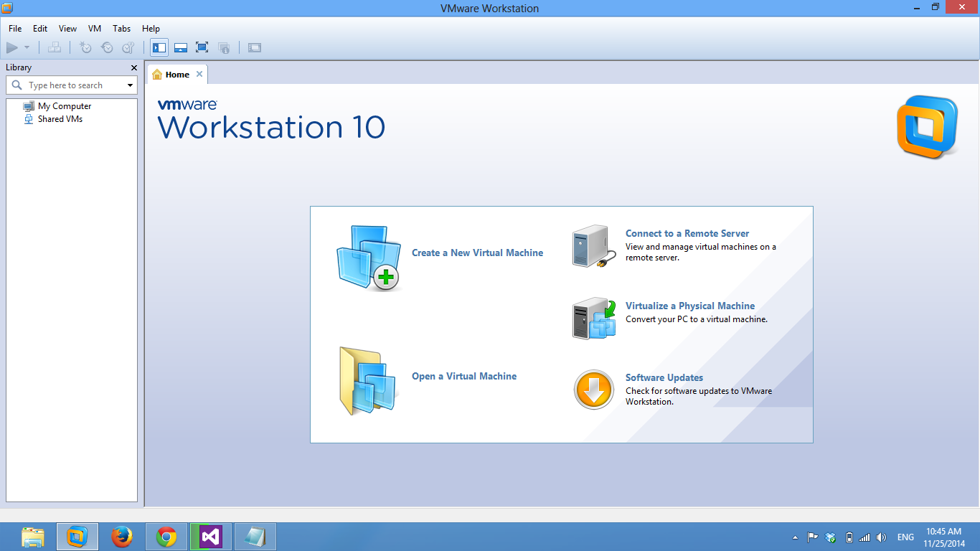This screenshot has height=551, width=980.
Task: Click the Software Updates download icon
Action: tap(593, 390)
